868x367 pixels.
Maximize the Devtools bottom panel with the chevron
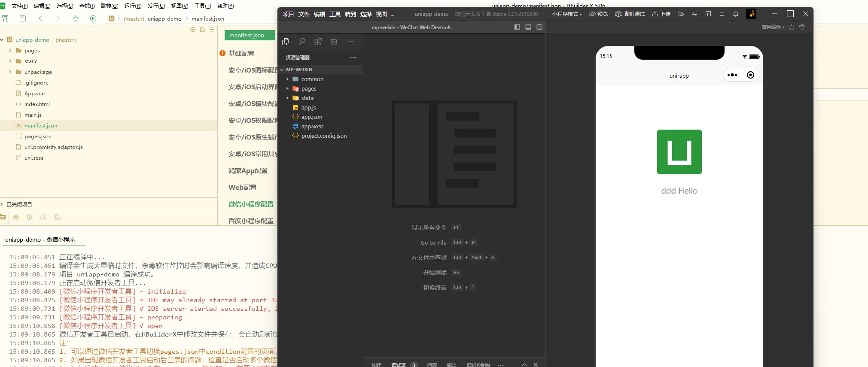(x=524, y=364)
